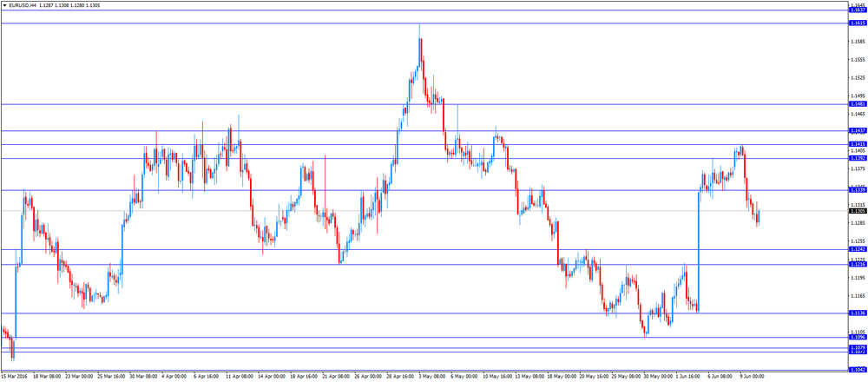The width and height of the screenshot is (868, 382).
Task: Select the 1.1637 horizontal level label
Action: tap(858, 10)
